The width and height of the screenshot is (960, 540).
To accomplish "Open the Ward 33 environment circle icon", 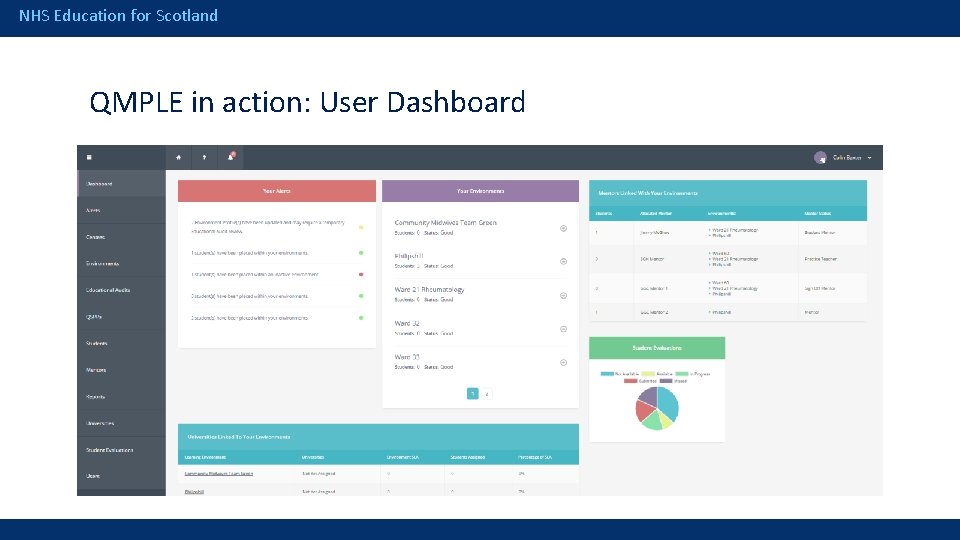I will tap(563, 362).
